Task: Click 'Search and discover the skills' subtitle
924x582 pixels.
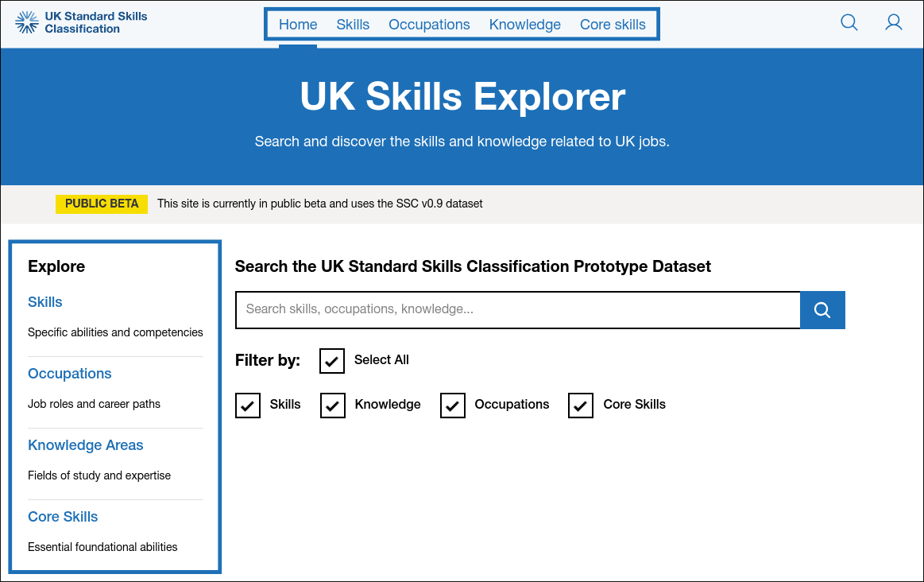Action: pos(462,142)
